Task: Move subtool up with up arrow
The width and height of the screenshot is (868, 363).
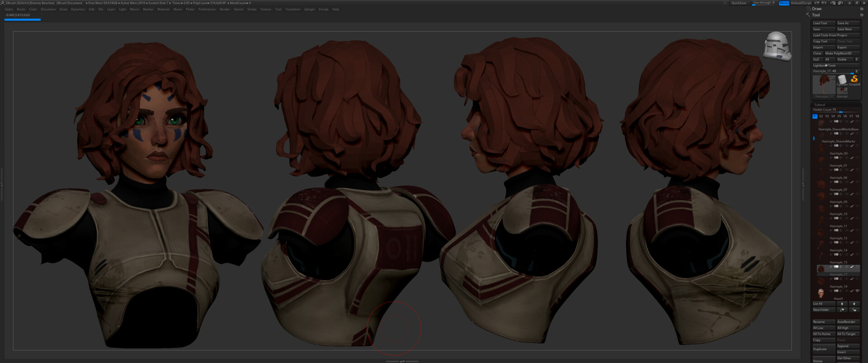Action: tap(842, 304)
